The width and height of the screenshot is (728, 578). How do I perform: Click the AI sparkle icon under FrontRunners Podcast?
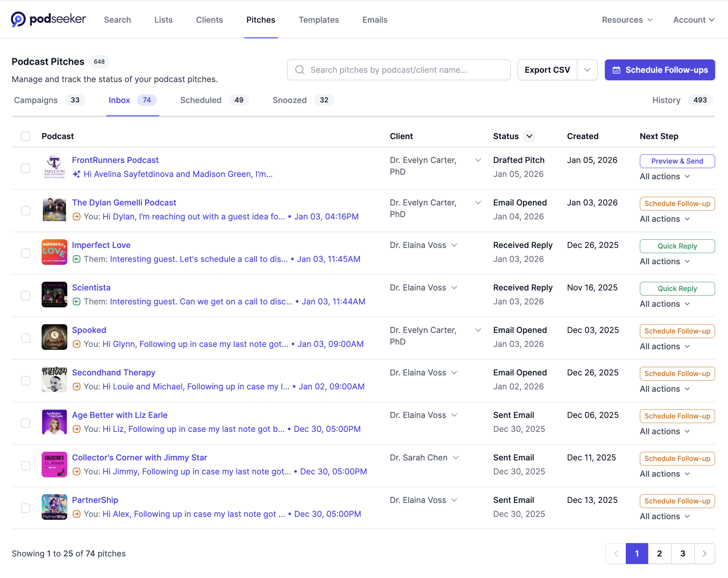tap(77, 174)
